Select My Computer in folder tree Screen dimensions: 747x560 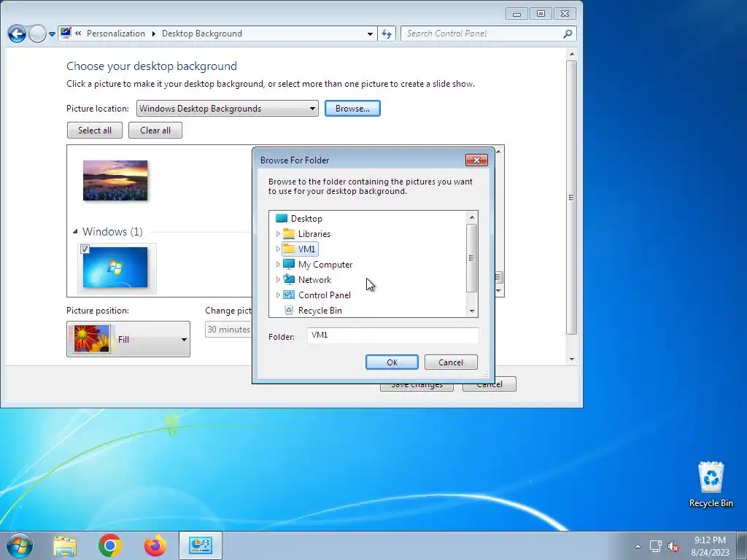pyautogui.click(x=325, y=264)
